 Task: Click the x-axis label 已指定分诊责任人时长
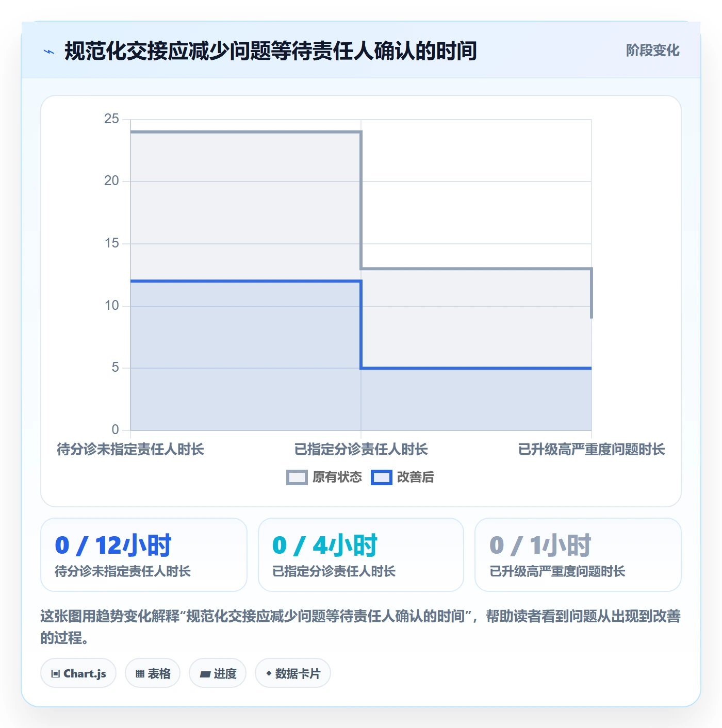(361, 450)
